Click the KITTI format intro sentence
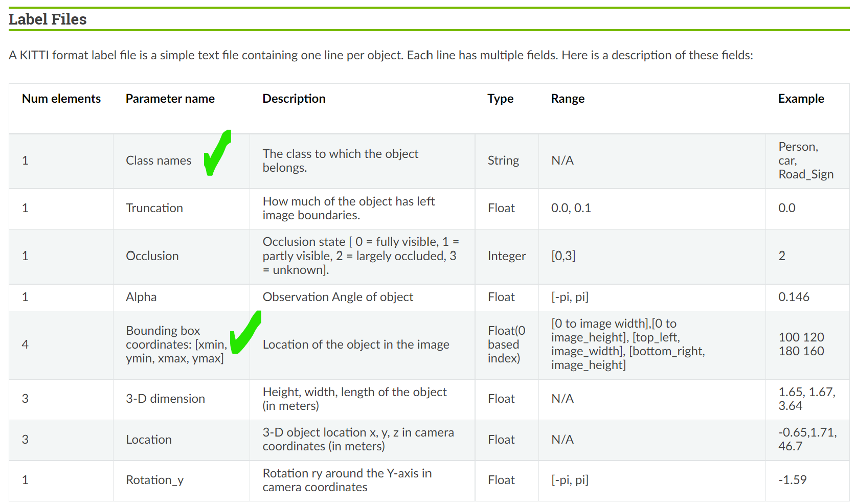Screen dimensions: 856x504 [x=380, y=55]
